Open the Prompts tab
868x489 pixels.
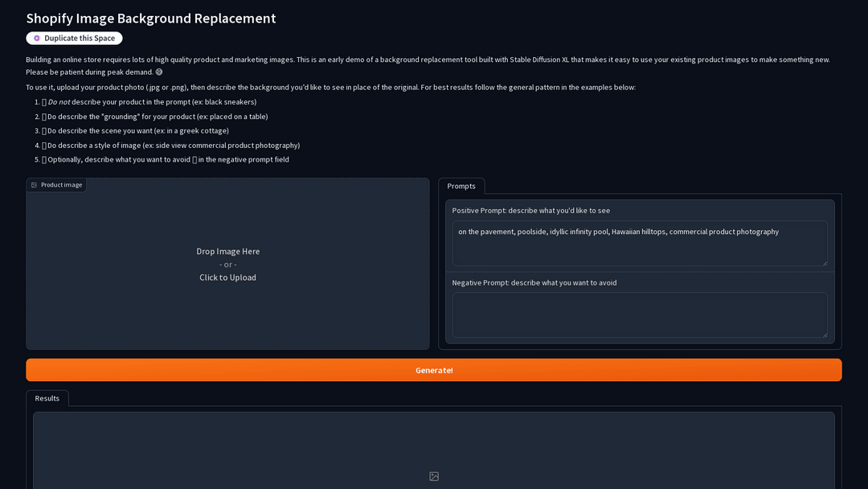click(x=461, y=186)
